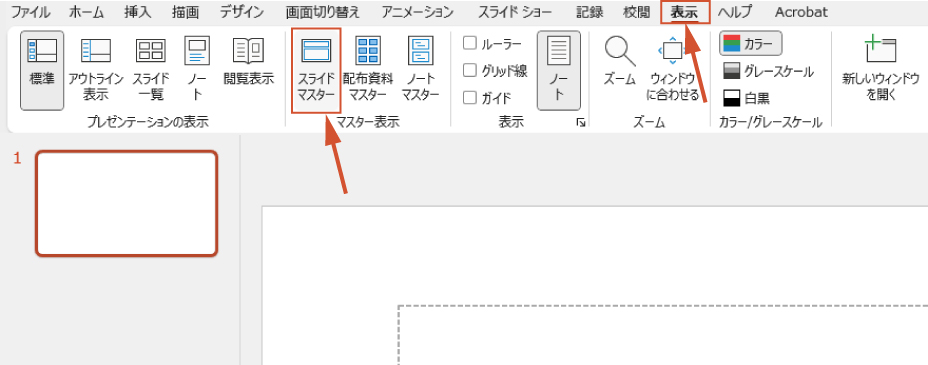Enable the グリッド線 checkbox
This screenshot has height=365, width=928.
(470, 70)
